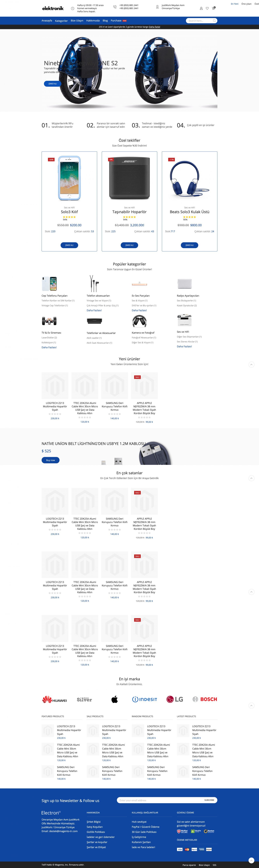Expand Daha Fazlası under Ses ve HiFi

click(x=184, y=346)
